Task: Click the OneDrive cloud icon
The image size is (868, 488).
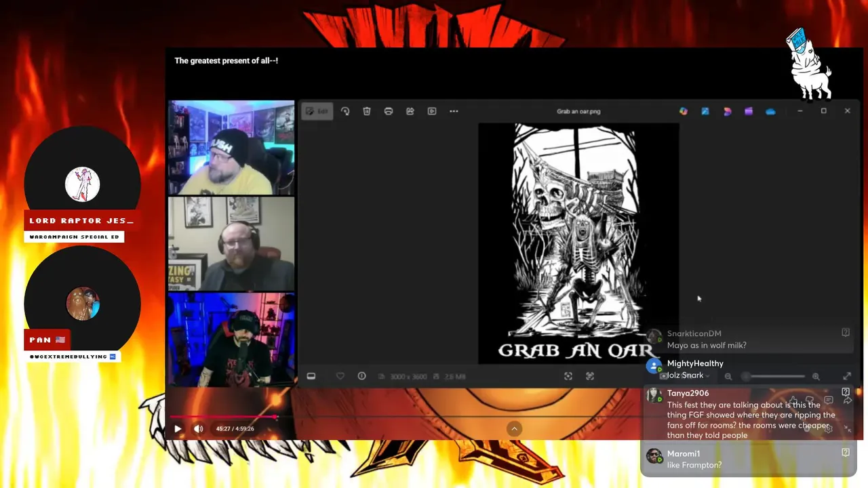Action: (770, 111)
